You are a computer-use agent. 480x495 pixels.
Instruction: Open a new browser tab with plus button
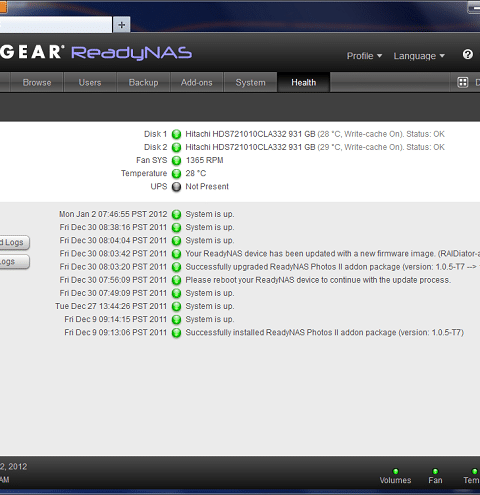point(122,25)
